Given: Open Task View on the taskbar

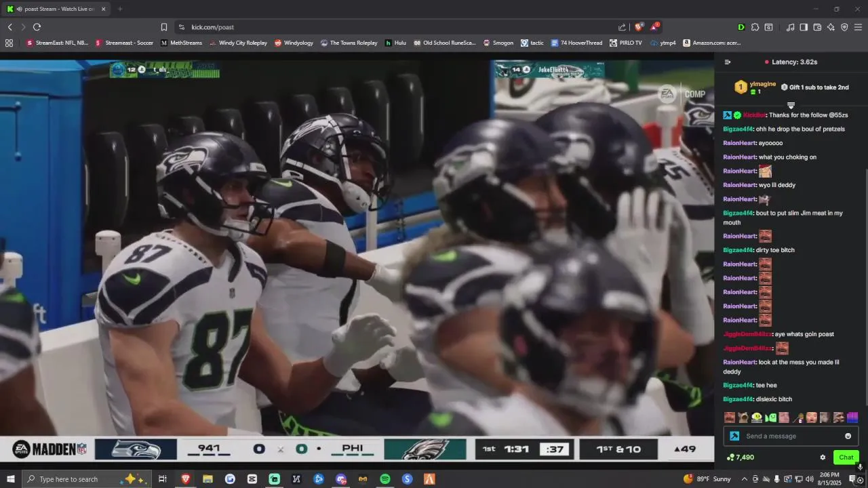Looking at the screenshot, I should pyautogui.click(x=163, y=479).
